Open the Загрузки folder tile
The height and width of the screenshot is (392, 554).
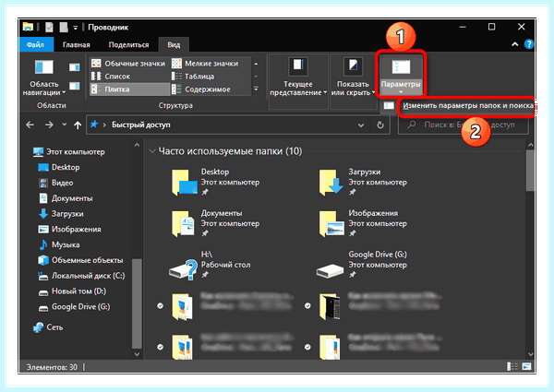coord(363,182)
